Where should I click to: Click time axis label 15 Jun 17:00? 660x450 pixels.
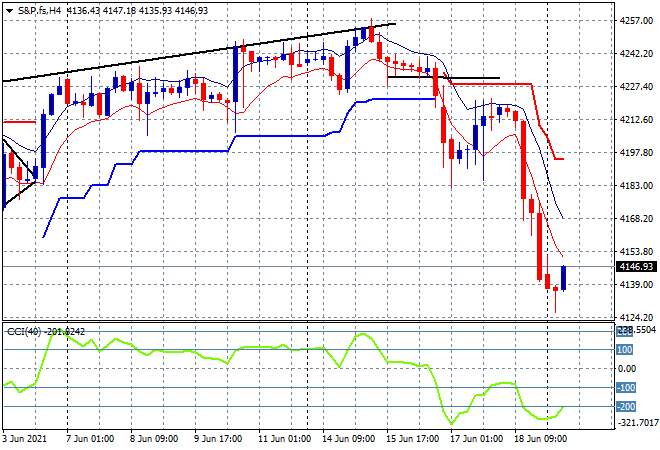point(412,439)
